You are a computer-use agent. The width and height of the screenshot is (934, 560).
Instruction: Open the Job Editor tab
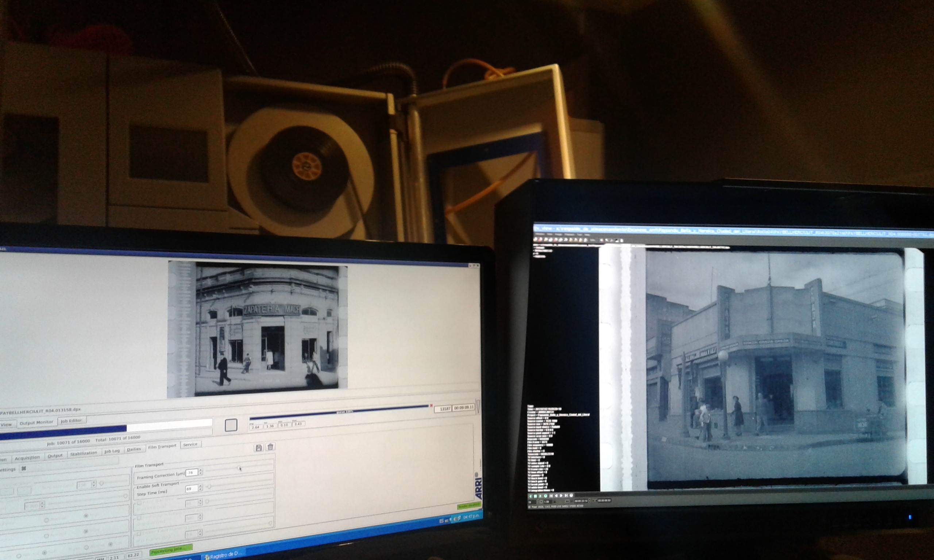[x=72, y=420]
